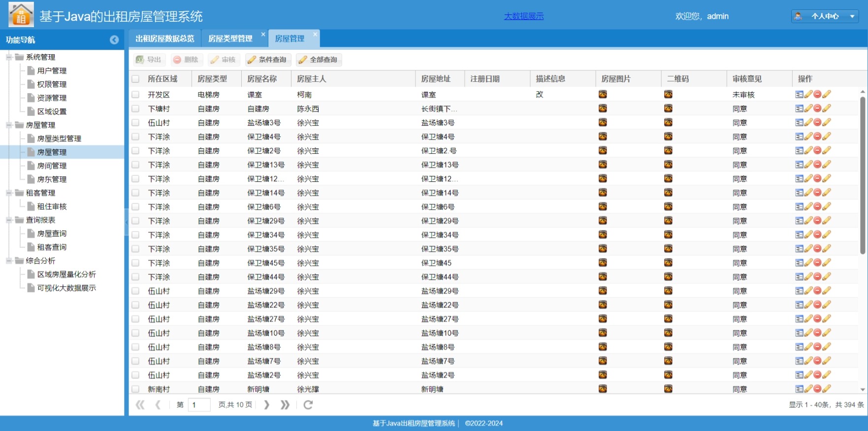Open QR code icon for 课室 row

click(x=668, y=95)
